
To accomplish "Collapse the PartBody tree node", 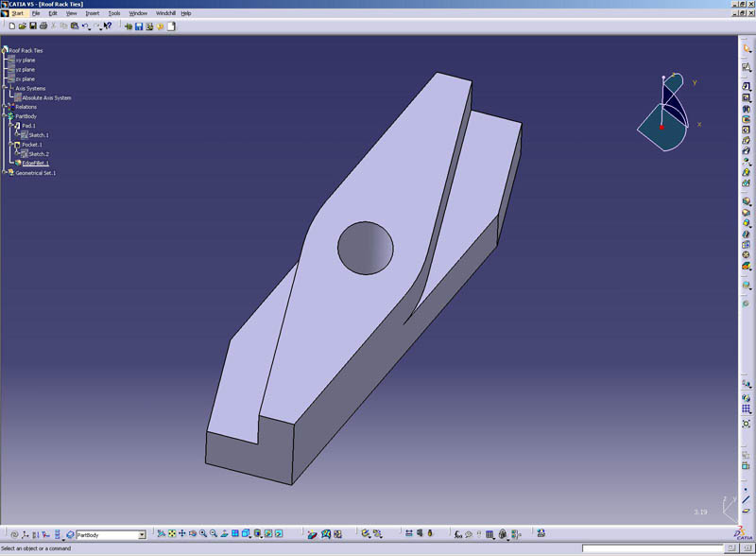I will [5, 116].
